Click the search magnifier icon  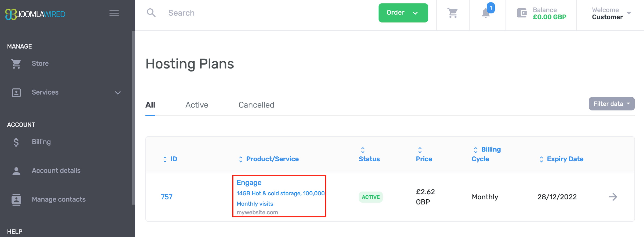(x=151, y=13)
